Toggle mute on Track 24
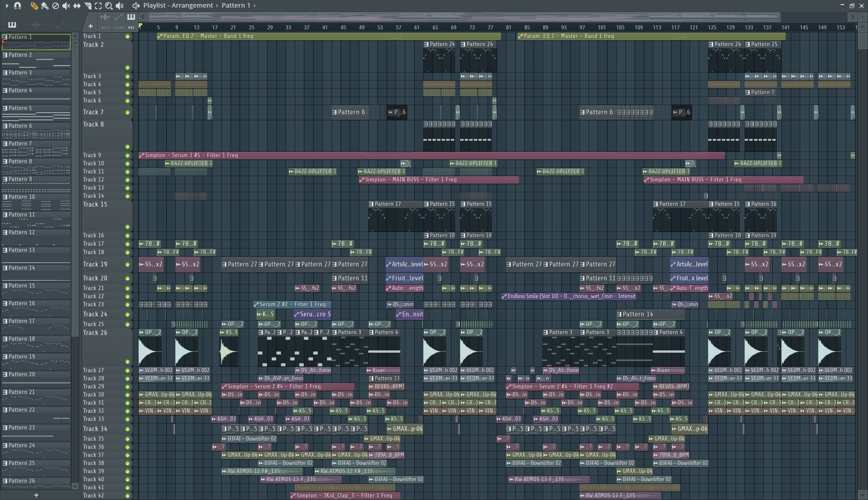 pyautogui.click(x=128, y=314)
